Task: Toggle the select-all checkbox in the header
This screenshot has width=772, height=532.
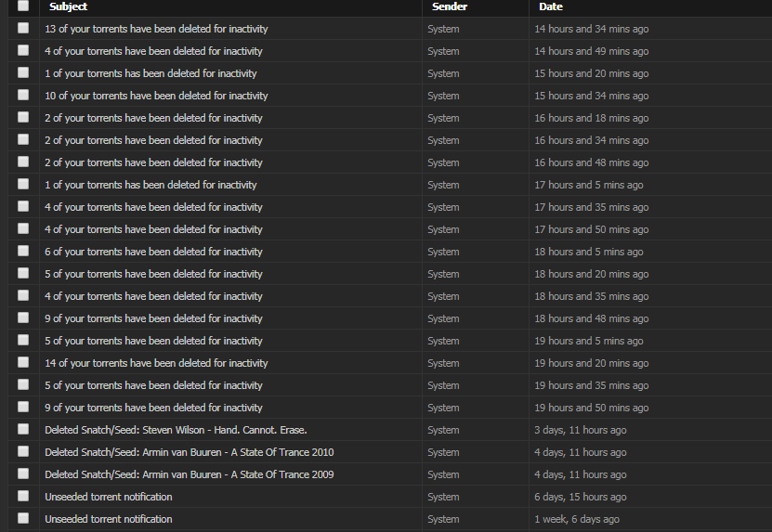Action: coord(23,6)
